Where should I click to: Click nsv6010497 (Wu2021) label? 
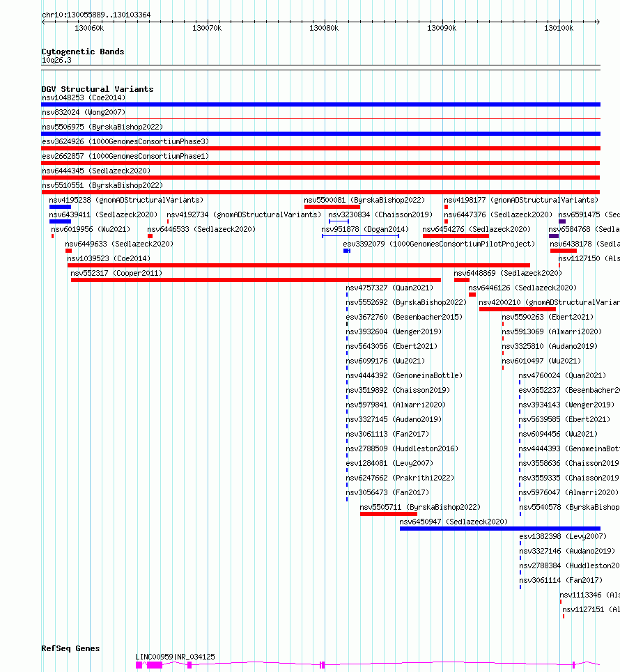[541, 361]
